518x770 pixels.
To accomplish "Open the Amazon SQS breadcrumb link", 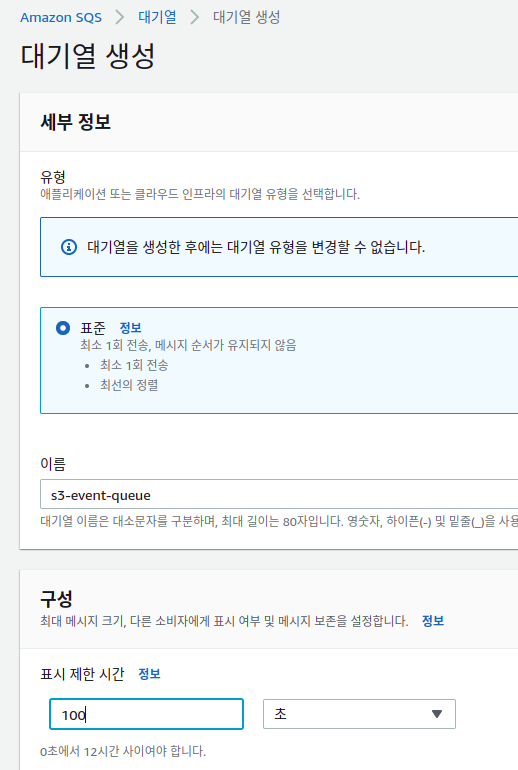I will 61,18.
